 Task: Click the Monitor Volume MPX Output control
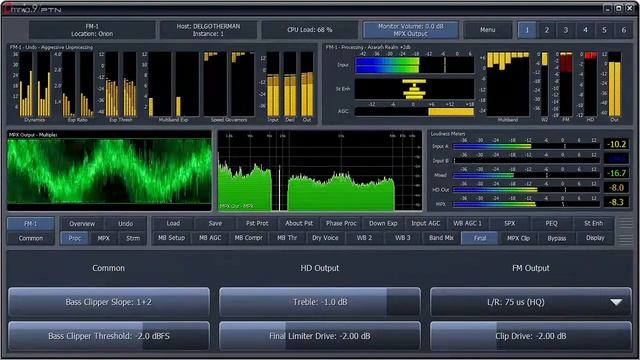coord(410,30)
